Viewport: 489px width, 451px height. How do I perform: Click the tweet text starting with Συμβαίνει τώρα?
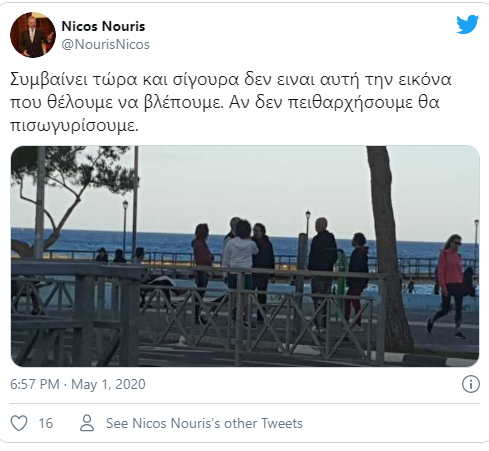pos(231,102)
